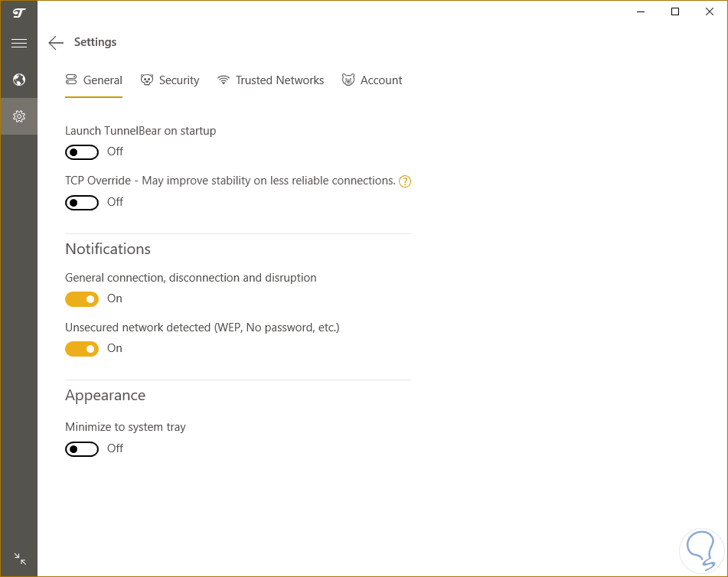728x577 pixels.
Task: Open the hamburger menu in sidebar
Action: click(x=19, y=44)
